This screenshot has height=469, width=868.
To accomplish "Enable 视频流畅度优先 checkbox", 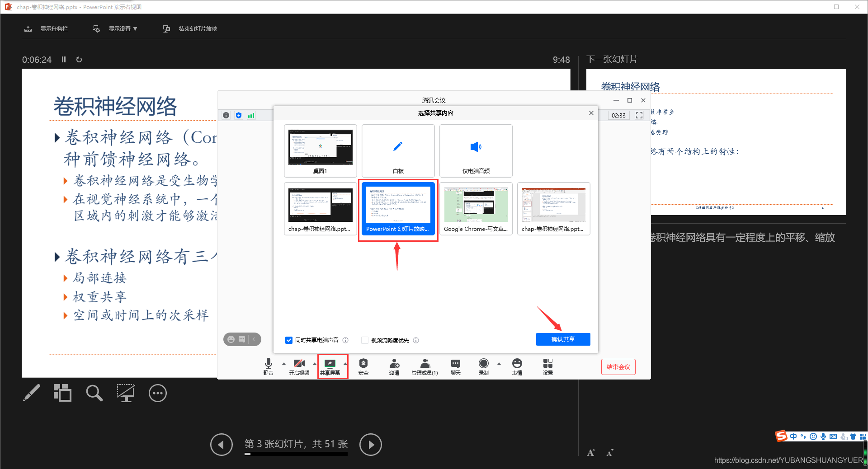I will click(365, 340).
